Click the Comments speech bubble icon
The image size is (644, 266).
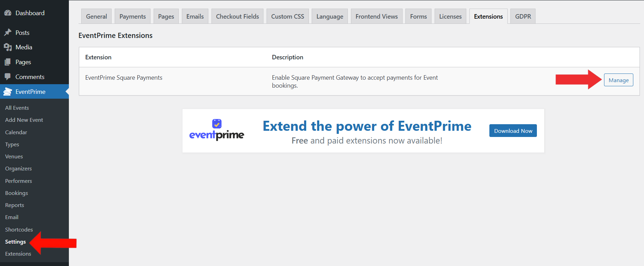click(x=8, y=77)
